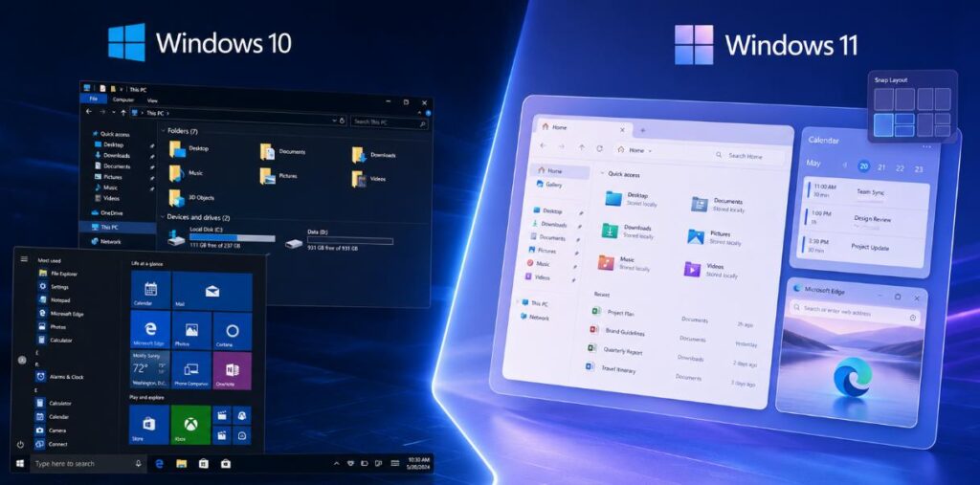This screenshot has width=980, height=485.
Task: Add a new tab in Windows 11 Explorer
Action: click(x=642, y=130)
